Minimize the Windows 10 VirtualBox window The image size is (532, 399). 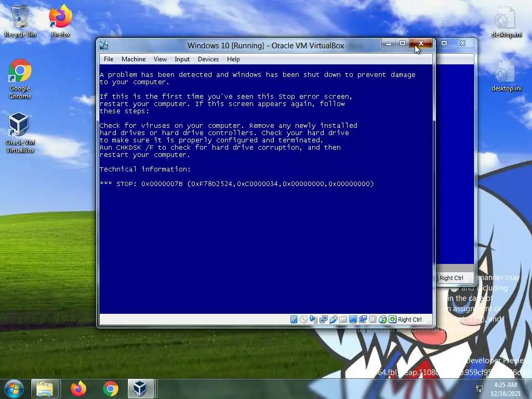click(x=389, y=43)
